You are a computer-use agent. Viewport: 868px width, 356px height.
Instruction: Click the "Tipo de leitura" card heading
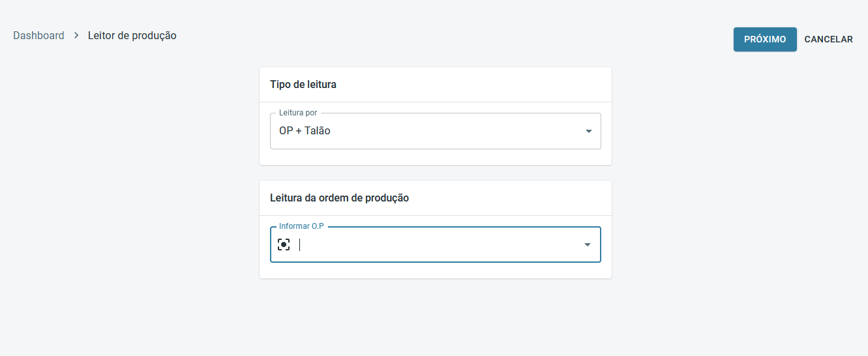click(x=303, y=85)
